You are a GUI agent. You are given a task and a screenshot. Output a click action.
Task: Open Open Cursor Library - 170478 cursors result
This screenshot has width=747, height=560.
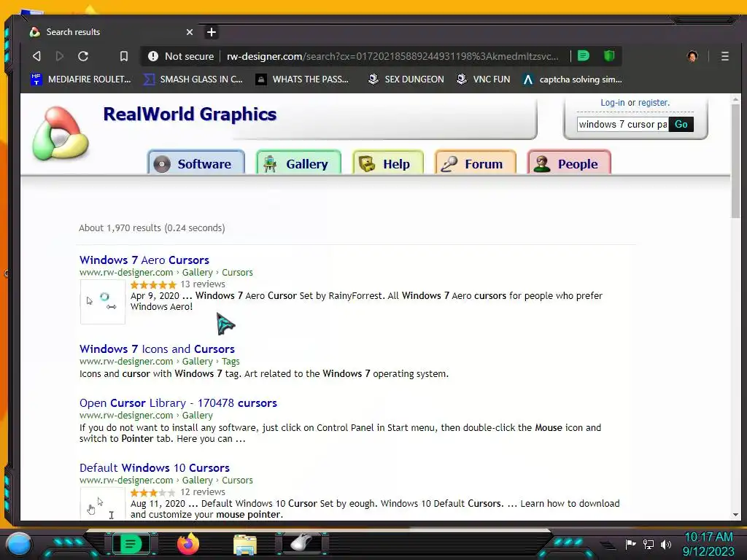click(x=178, y=402)
